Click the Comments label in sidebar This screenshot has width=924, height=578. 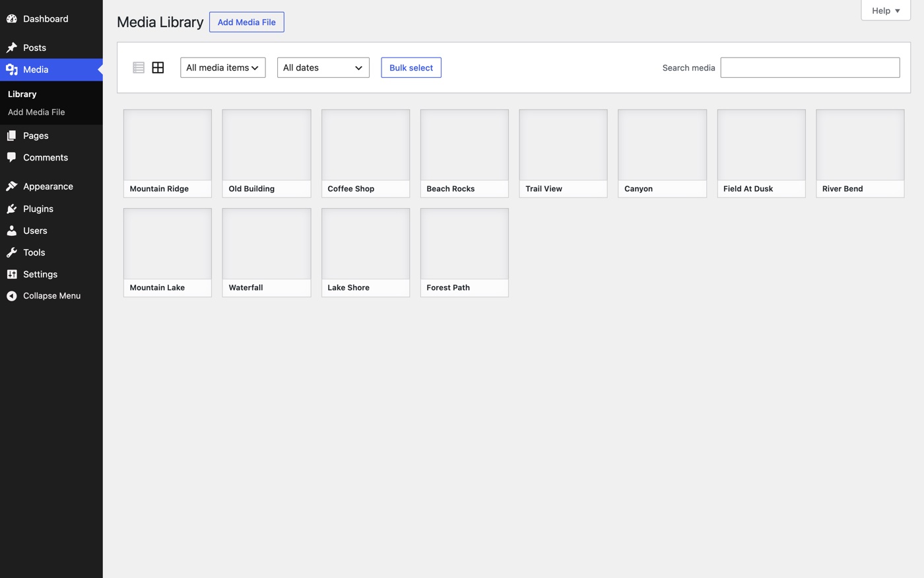point(46,157)
